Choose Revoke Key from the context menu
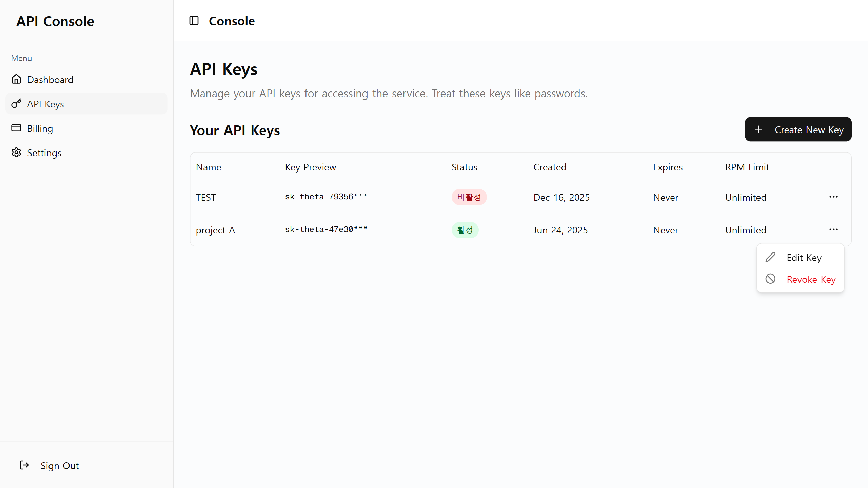Viewport: 868px width, 488px height. 811,279
